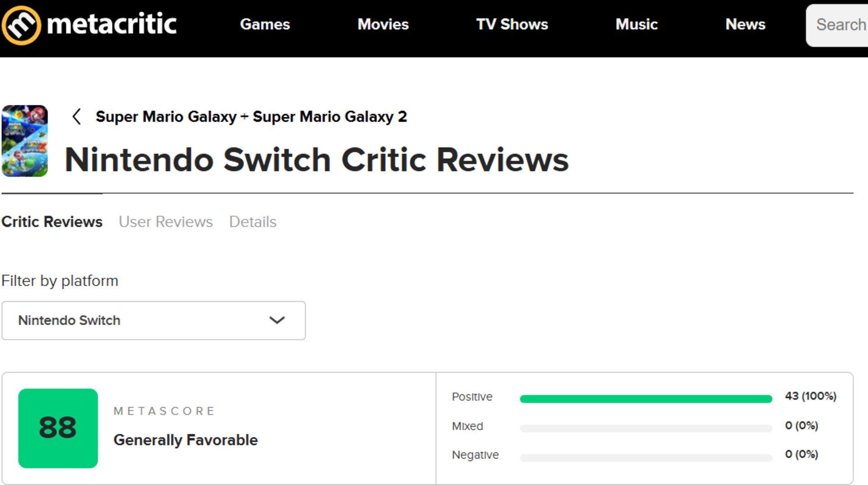868x485 pixels.
Task: Switch to the Details tab
Action: coord(253,222)
